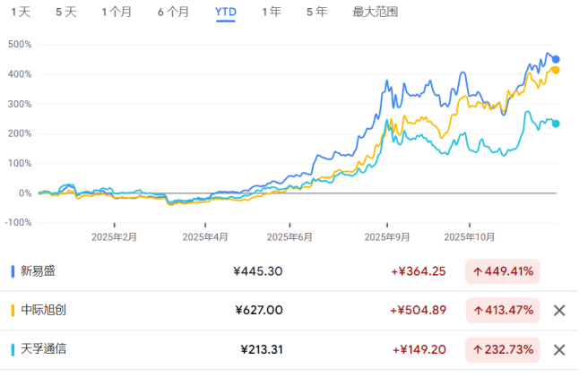588x377 pixels.
Task: Select the 5天 time range tab
Action: (65, 13)
